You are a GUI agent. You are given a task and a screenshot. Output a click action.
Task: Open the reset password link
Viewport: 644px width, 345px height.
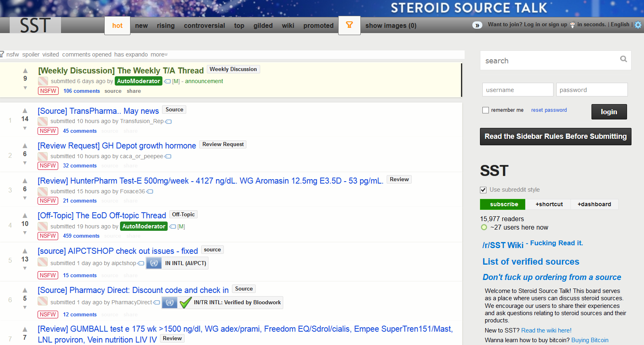click(549, 110)
